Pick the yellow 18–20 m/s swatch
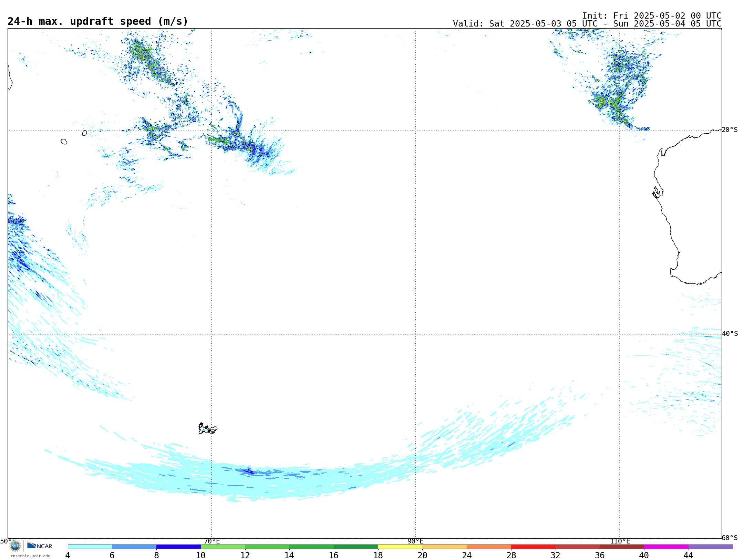This screenshot has height=560, width=744. [400, 547]
